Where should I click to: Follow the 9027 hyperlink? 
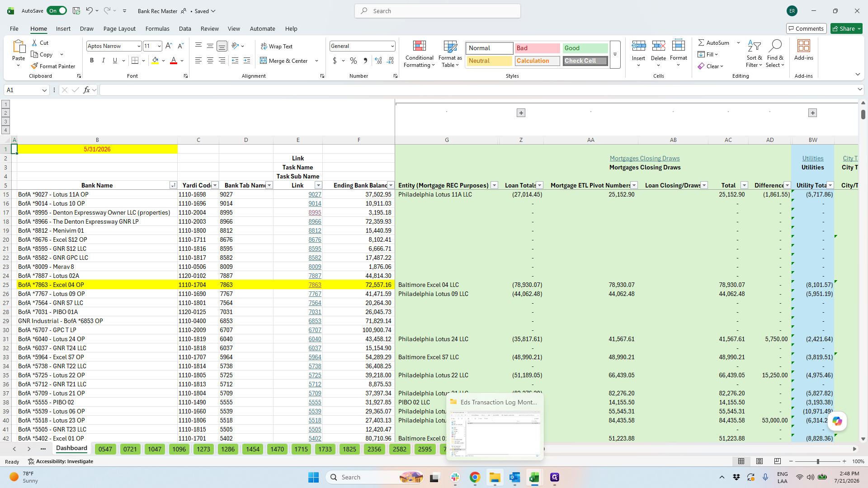[315, 194]
